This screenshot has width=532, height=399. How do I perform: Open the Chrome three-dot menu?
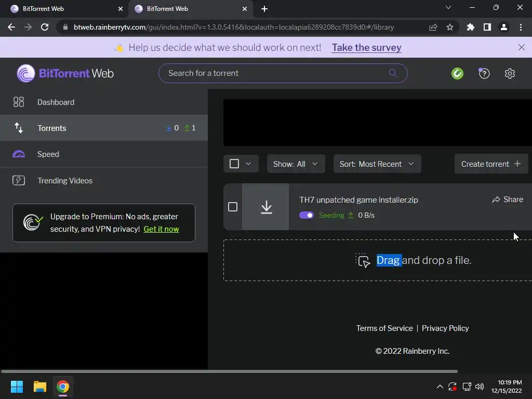[x=521, y=27]
